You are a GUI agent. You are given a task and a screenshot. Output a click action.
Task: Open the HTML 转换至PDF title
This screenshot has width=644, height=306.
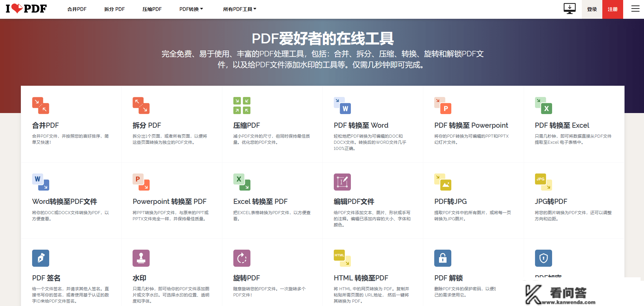tap(361, 278)
